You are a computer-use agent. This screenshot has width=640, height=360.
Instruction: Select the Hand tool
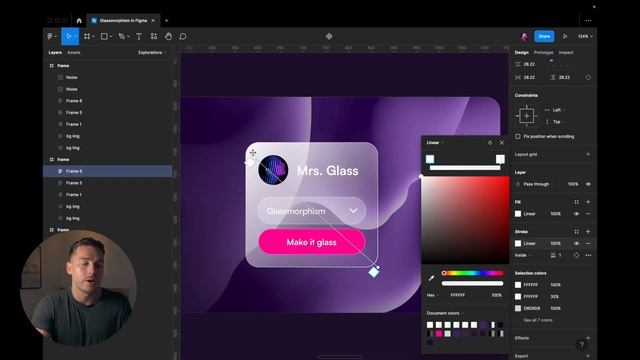[x=168, y=36]
